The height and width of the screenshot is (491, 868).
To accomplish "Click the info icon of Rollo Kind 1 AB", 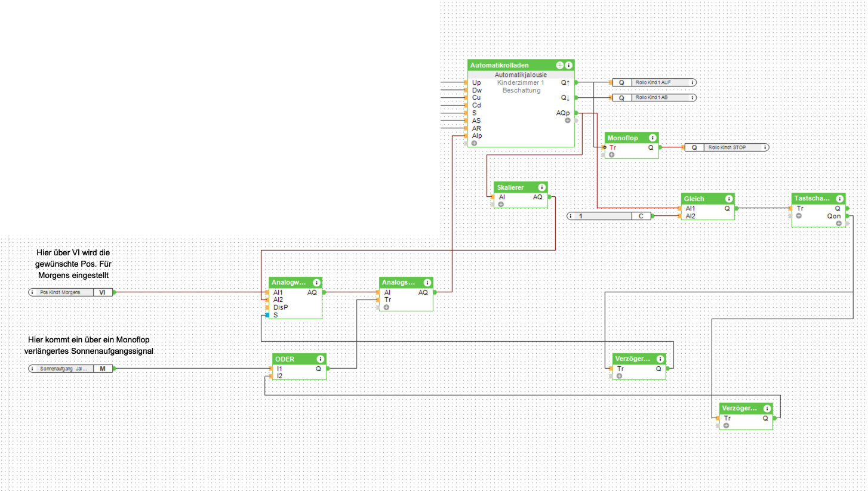I will pyautogui.click(x=692, y=97).
